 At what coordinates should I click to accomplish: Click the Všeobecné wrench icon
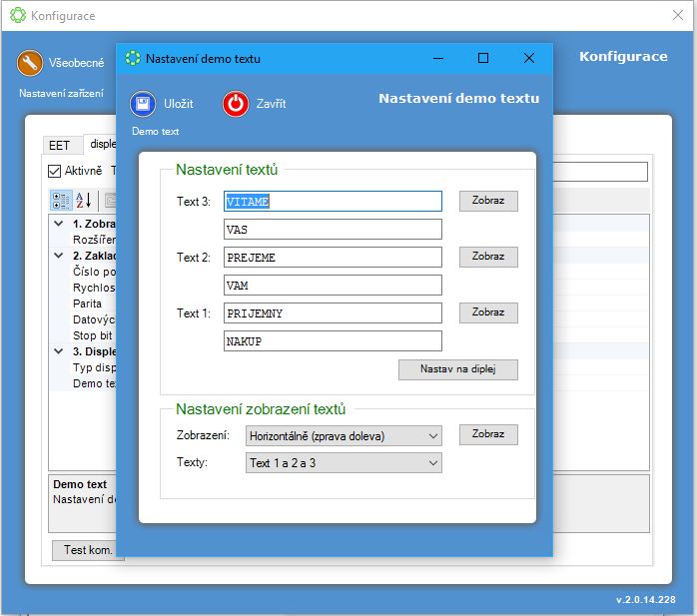(x=30, y=63)
